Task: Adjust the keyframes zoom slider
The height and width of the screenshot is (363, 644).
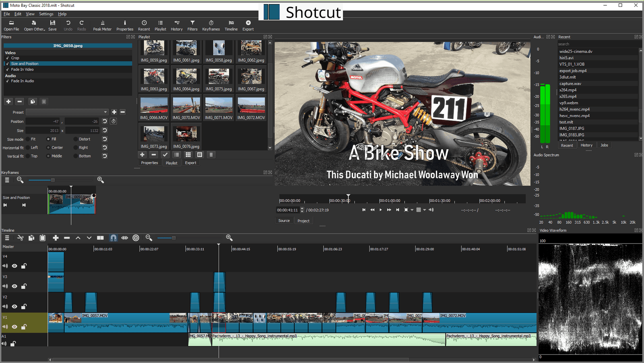Action: [x=52, y=180]
